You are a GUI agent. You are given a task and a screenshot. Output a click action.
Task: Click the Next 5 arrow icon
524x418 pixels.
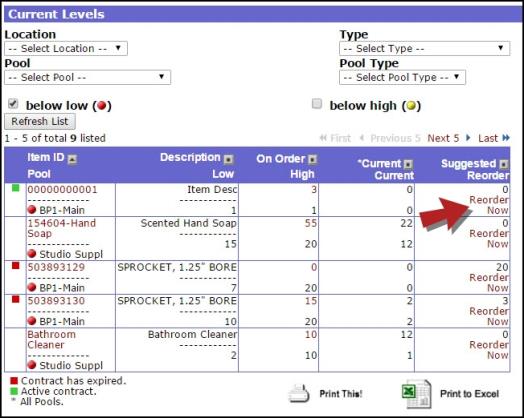[x=468, y=138]
